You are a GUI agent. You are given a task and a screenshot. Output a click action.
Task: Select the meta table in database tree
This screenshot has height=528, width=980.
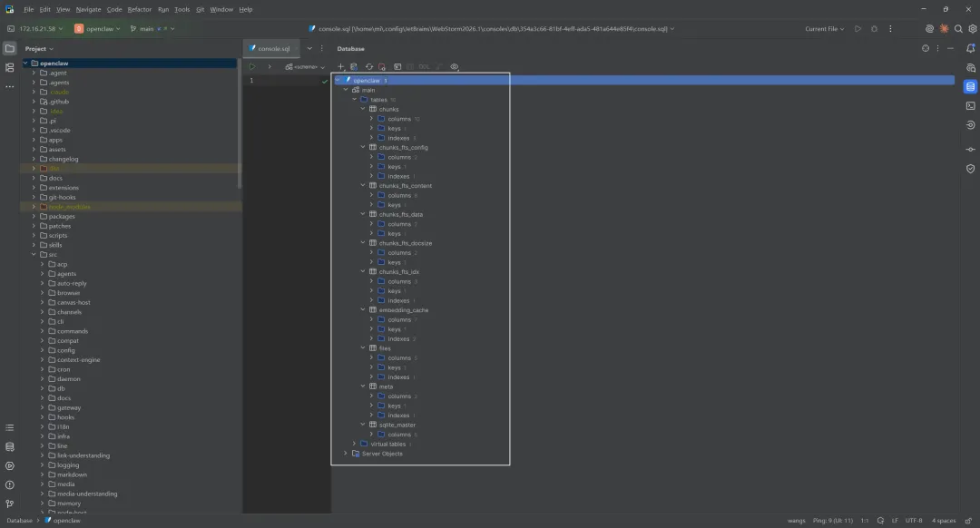[386, 386]
